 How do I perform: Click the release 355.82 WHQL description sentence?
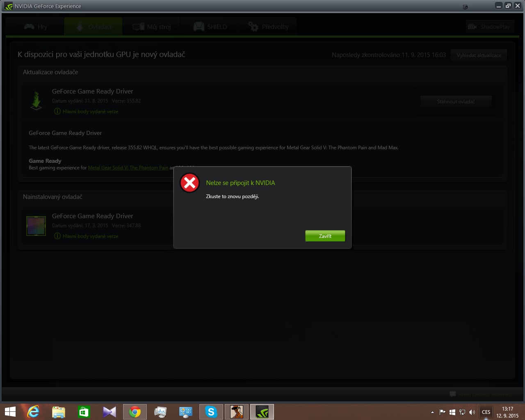(x=214, y=148)
